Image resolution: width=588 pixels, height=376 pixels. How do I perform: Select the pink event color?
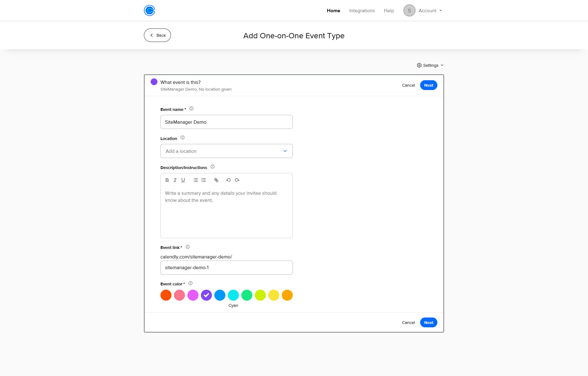(x=179, y=295)
